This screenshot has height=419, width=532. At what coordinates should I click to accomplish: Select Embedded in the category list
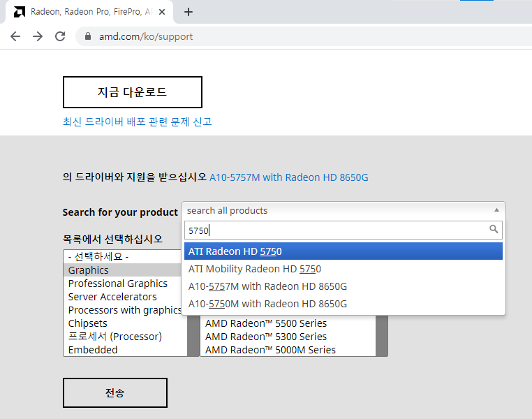pos(125,350)
